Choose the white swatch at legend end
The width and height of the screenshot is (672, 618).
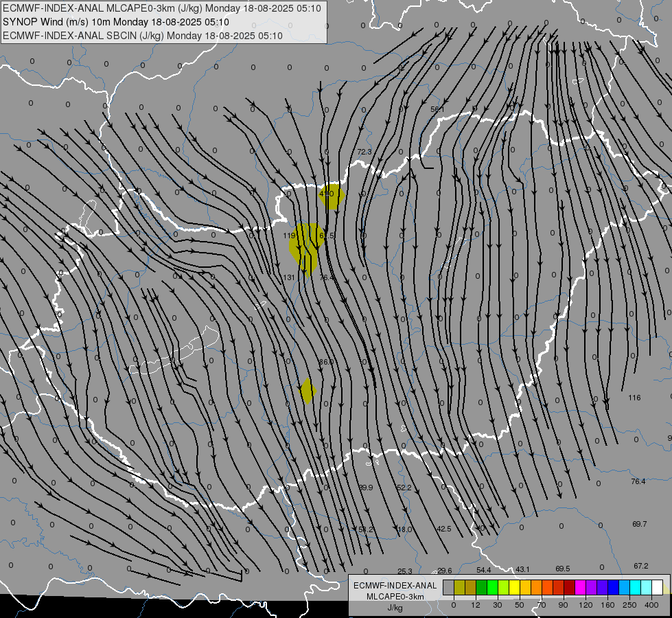[658, 587]
